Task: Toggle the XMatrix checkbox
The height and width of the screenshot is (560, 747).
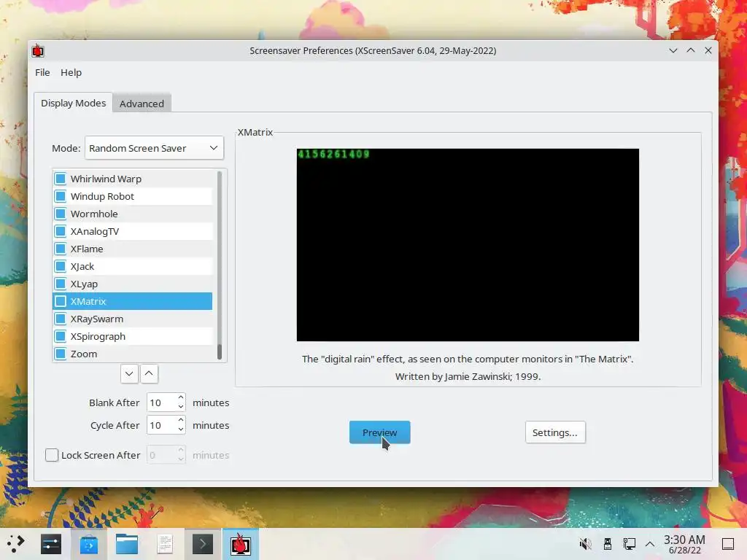Action: point(60,301)
